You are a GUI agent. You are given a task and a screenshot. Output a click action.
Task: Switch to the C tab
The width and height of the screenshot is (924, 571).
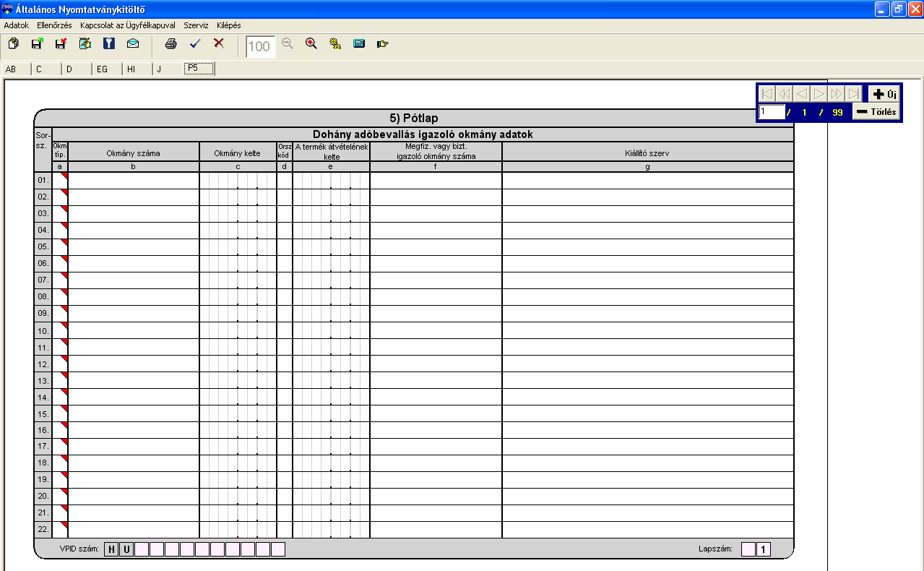click(x=46, y=69)
